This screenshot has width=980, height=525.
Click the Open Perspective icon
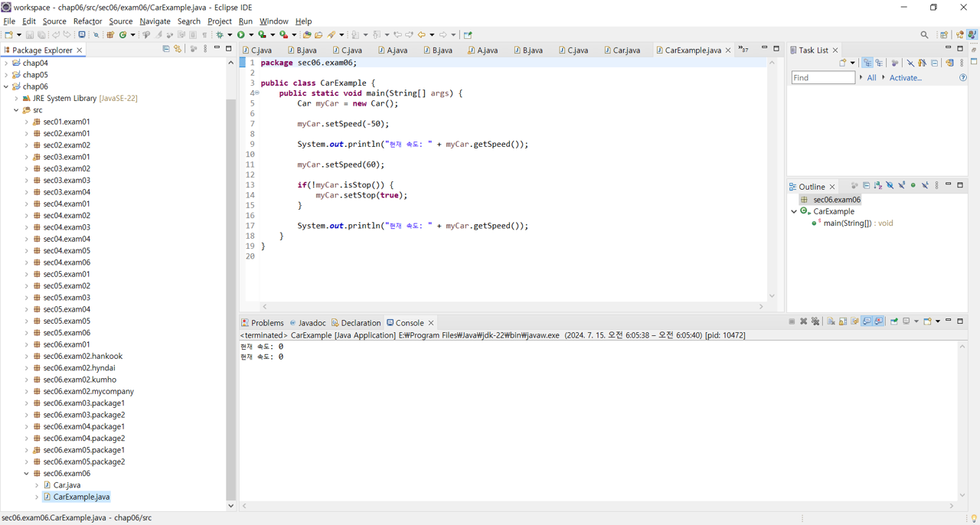pos(944,34)
